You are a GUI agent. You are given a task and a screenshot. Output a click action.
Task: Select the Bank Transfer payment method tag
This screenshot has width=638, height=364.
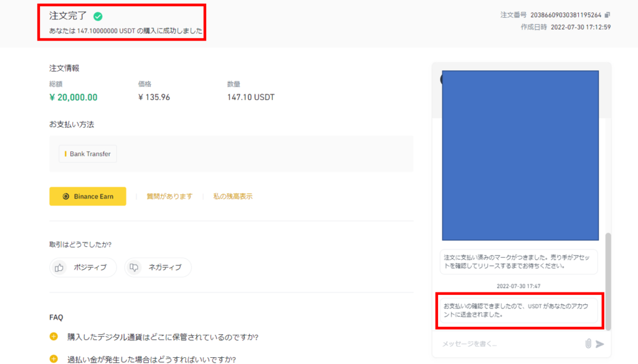click(x=88, y=154)
